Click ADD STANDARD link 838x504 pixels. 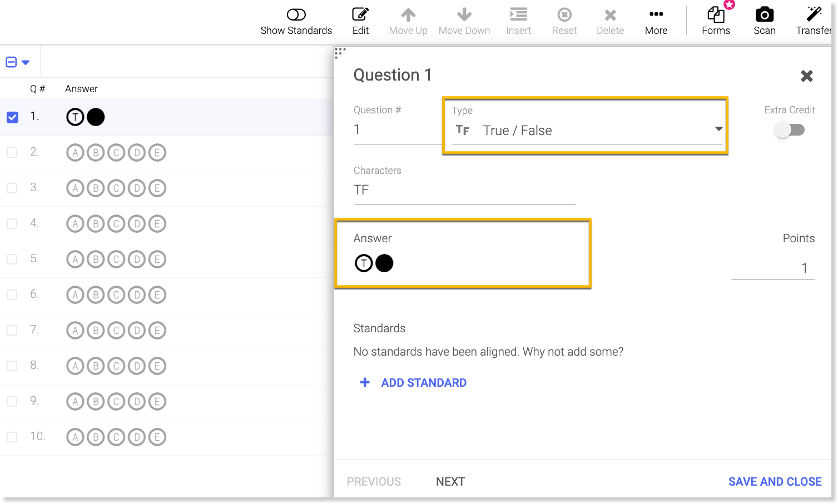click(x=423, y=383)
